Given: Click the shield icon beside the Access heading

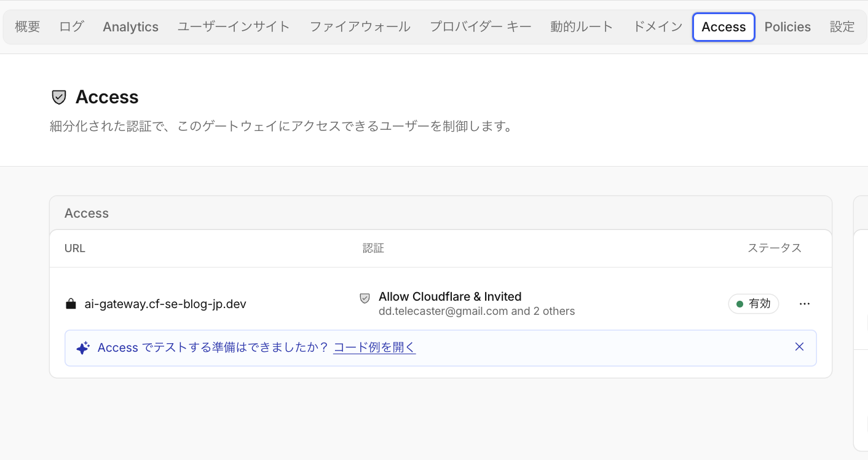Looking at the screenshot, I should (58, 97).
